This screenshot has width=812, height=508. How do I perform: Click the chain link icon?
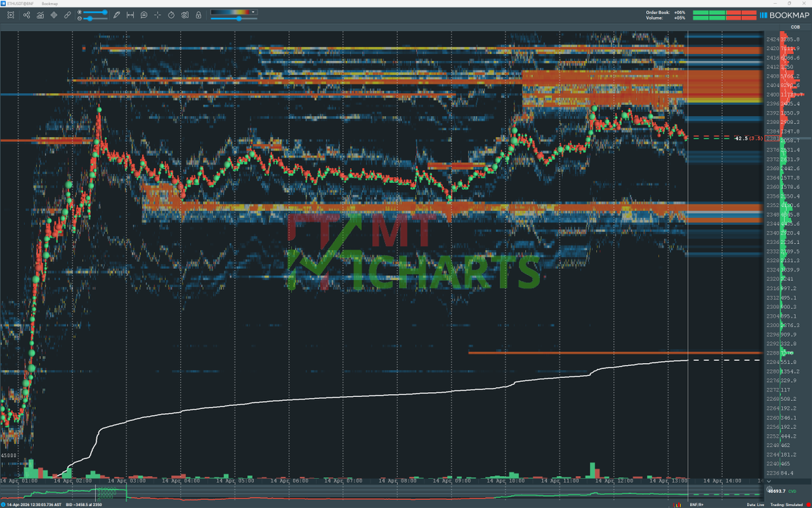point(68,15)
